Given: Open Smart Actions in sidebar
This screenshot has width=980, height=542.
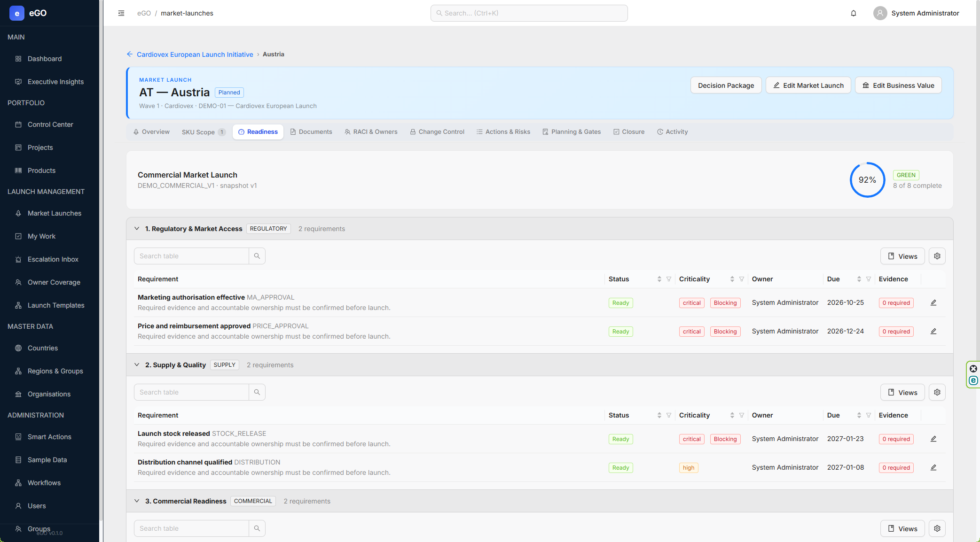Looking at the screenshot, I should pos(50,437).
